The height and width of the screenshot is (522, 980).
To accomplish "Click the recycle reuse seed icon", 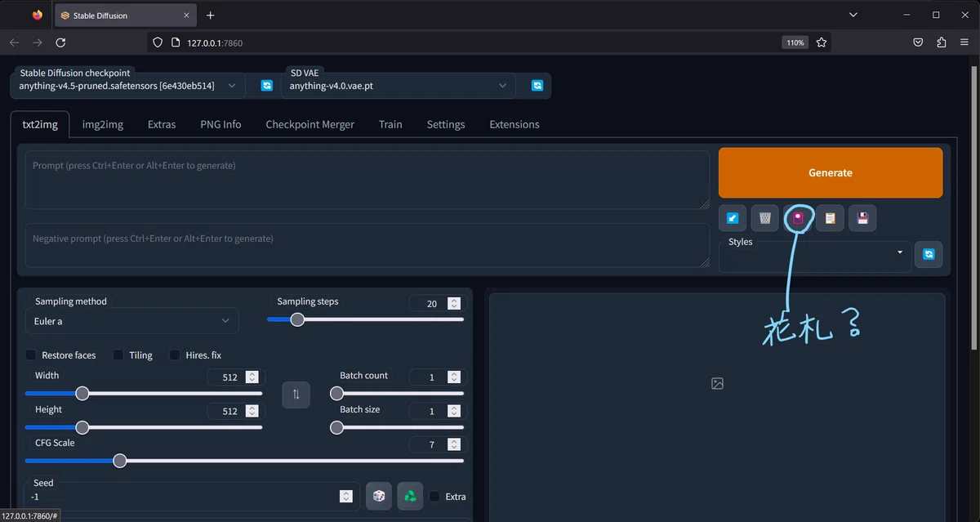I will [410, 496].
